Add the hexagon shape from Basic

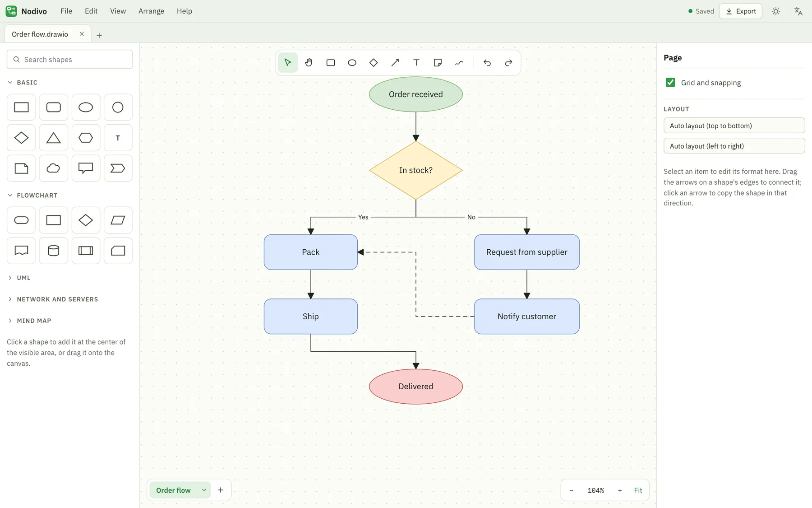(86, 138)
